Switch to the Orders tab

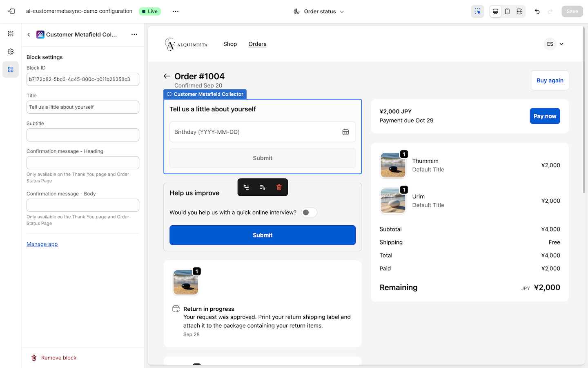coord(257,44)
